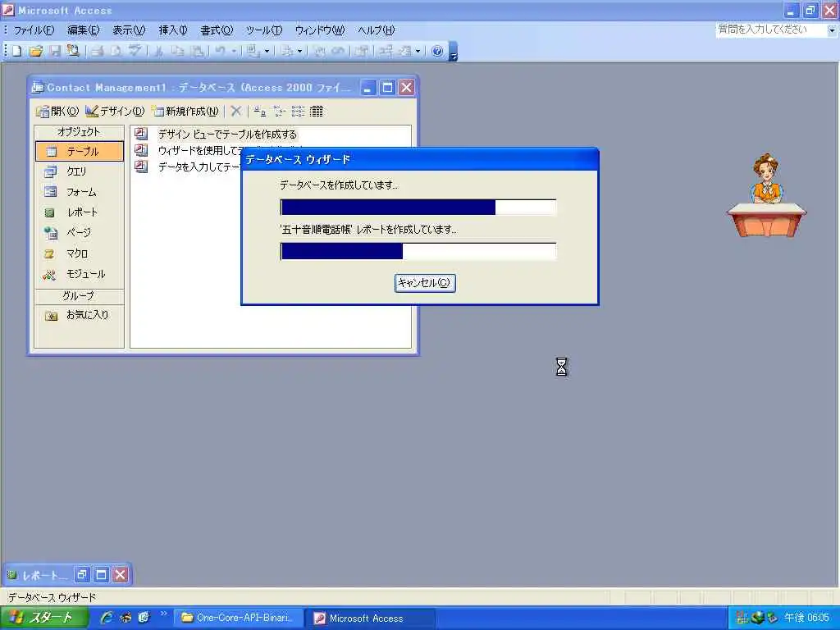The height and width of the screenshot is (630, 840).
Task: Click the Delete X icon in database window
Action: point(235,111)
